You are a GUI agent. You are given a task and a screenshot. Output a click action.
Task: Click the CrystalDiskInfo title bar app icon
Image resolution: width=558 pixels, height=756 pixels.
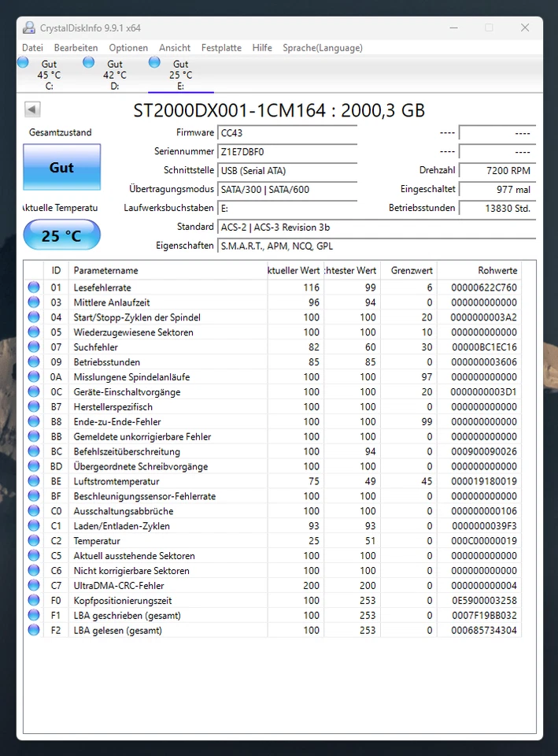(x=29, y=28)
